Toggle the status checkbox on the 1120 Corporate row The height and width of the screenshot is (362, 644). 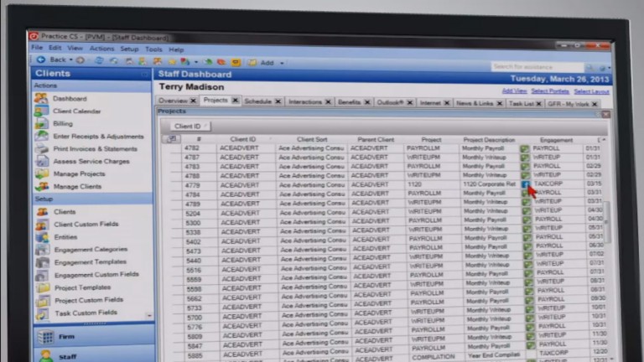(525, 184)
